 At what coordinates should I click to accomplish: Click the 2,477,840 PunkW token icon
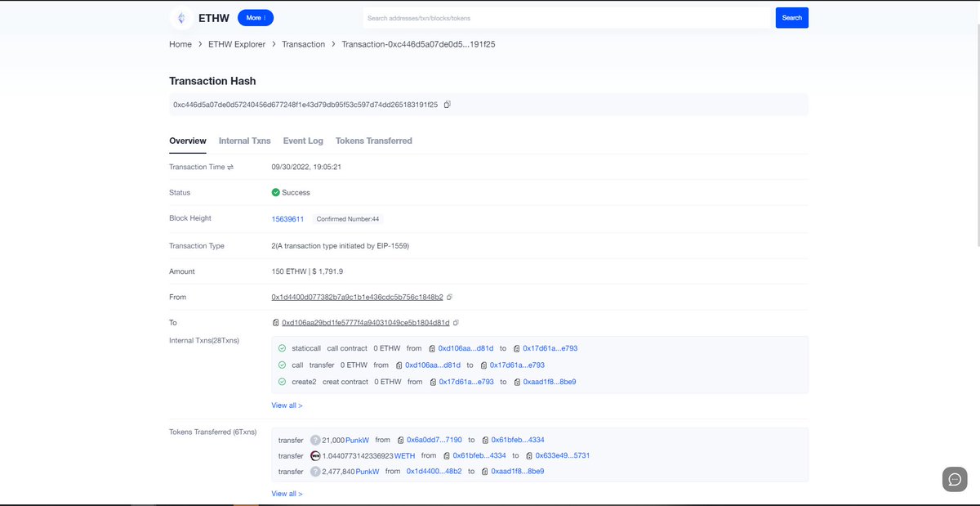[x=315, y=472]
